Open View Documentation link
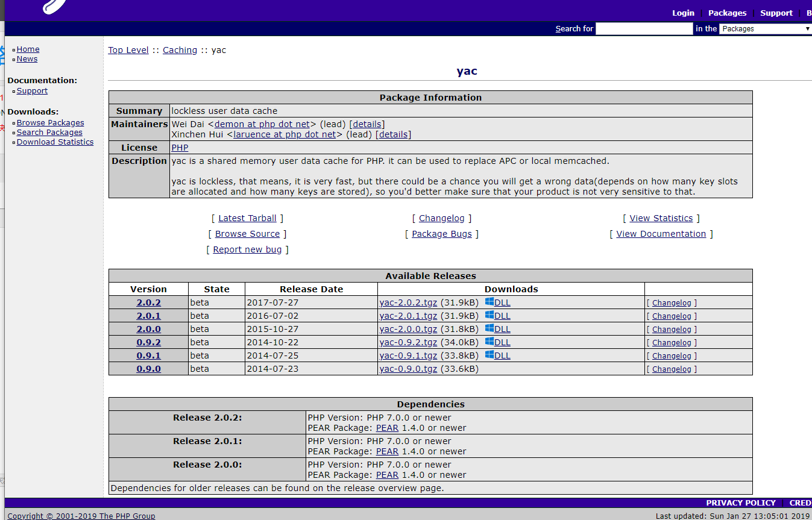Viewport: 812px width, 520px height. [661, 234]
